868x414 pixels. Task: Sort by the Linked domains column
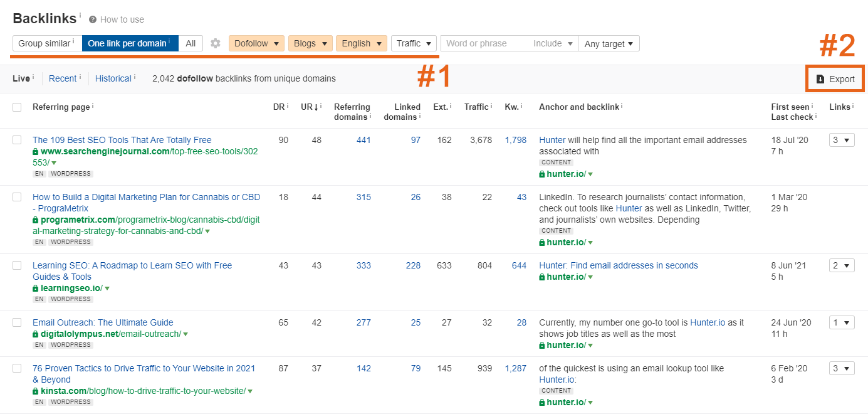point(402,112)
